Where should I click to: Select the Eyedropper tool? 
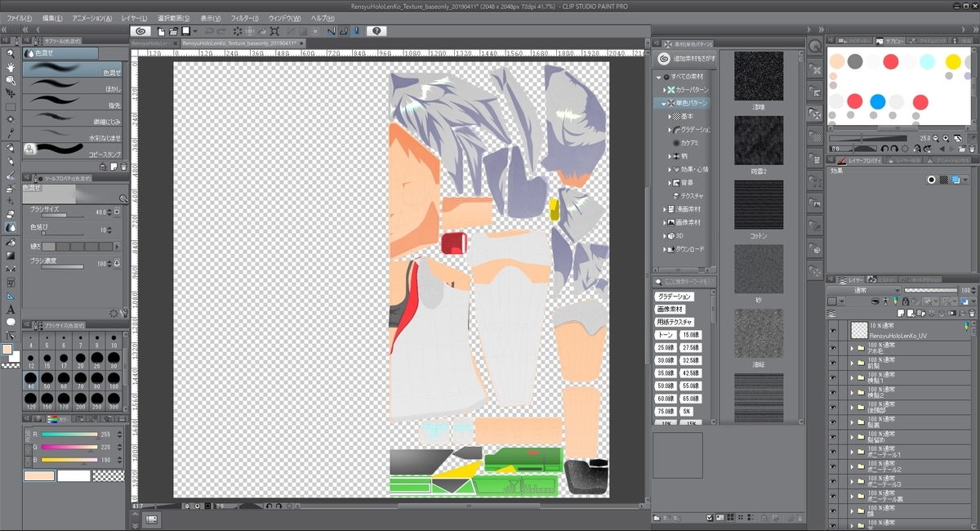click(x=11, y=133)
